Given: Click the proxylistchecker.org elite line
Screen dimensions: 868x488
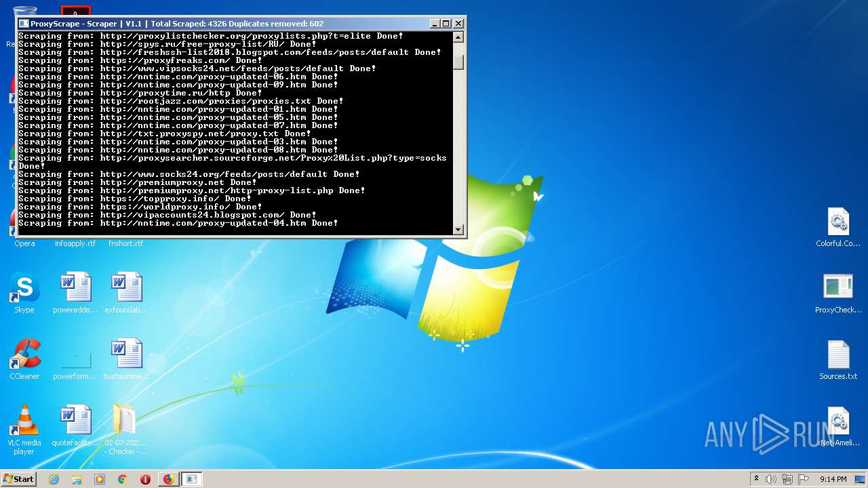Looking at the screenshot, I should [211, 36].
